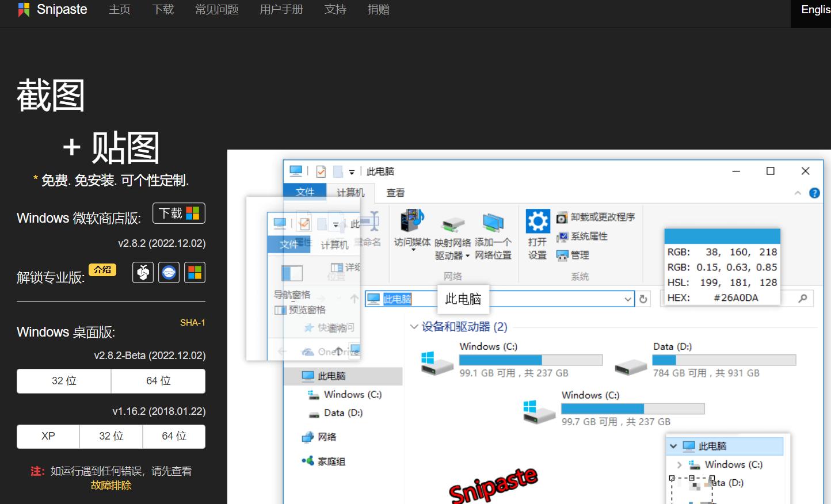
Task: Click the 打开设置 gear icon
Action: click(x=538, y=222)
